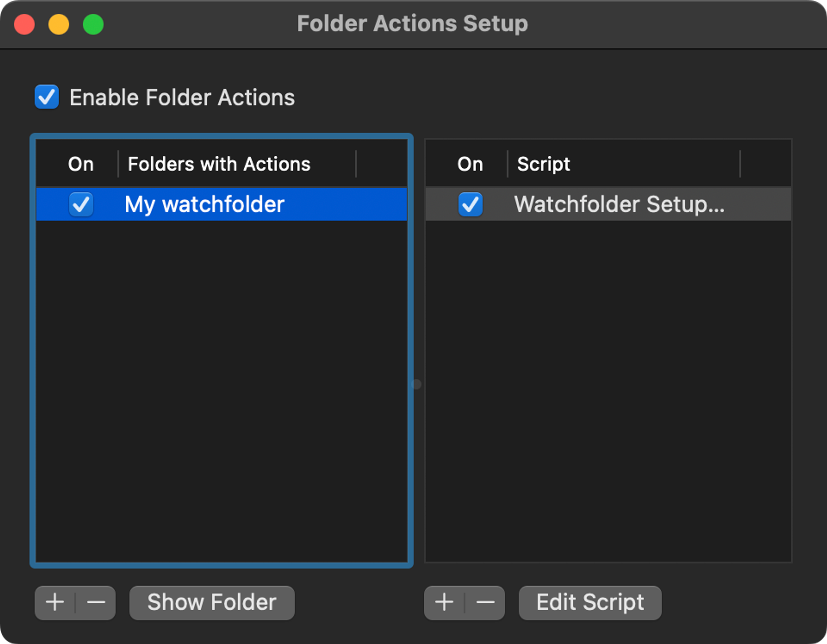Toggle the Enable Folder Actions checkbox
Viewport: 827px width, 644px height.
coord(47,97)
